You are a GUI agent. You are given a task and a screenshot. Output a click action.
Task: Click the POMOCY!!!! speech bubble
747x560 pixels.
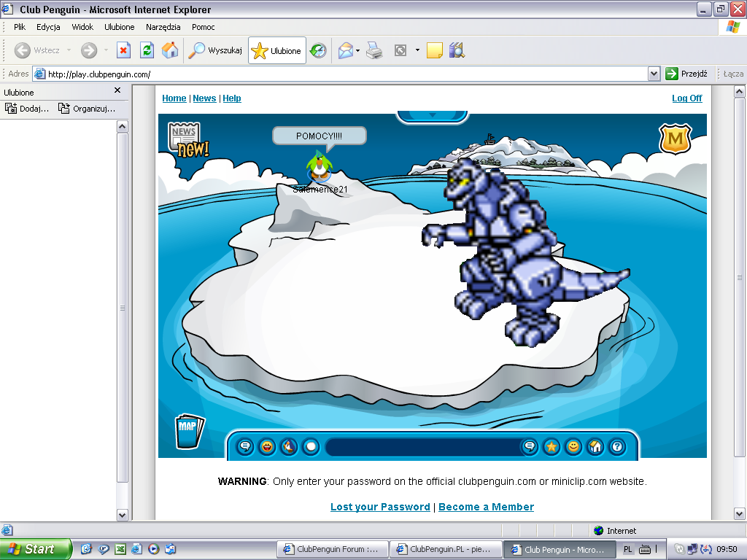click(x=320, y=136)
